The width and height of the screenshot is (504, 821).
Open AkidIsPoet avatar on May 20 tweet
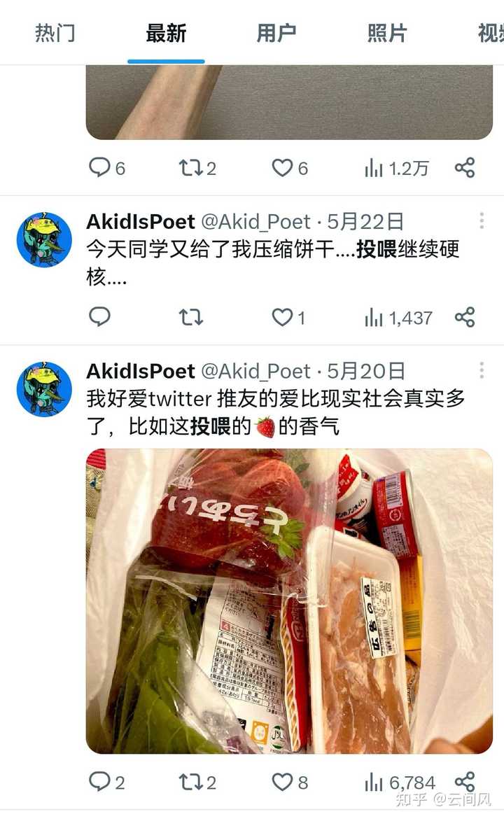pos(45,388)
